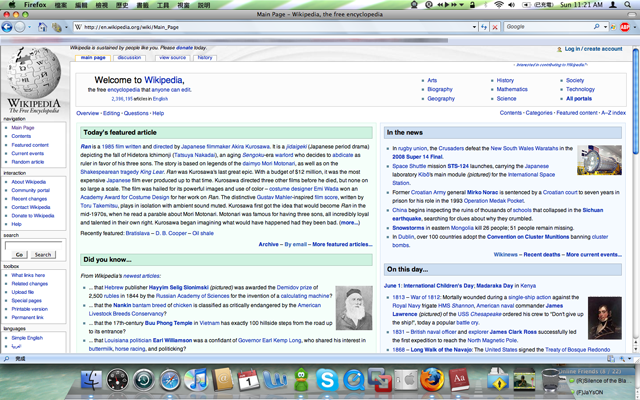Click the Hayyim Selig Slonimski portrait thumbnail
Screen dimensions: 640x400
pyautogui.click(x=354, y=308)
